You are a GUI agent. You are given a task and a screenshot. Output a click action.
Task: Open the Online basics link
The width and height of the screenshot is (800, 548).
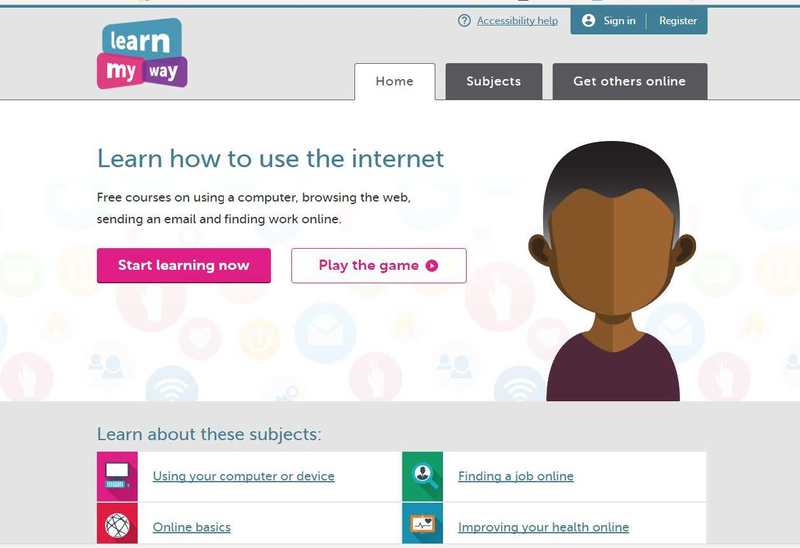coord(191,527)
